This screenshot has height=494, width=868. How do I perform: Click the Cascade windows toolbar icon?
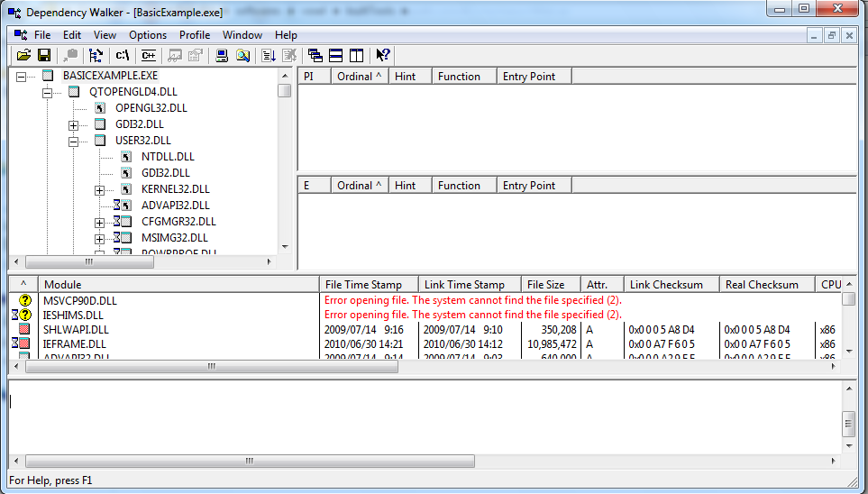(x=315, y=56)
